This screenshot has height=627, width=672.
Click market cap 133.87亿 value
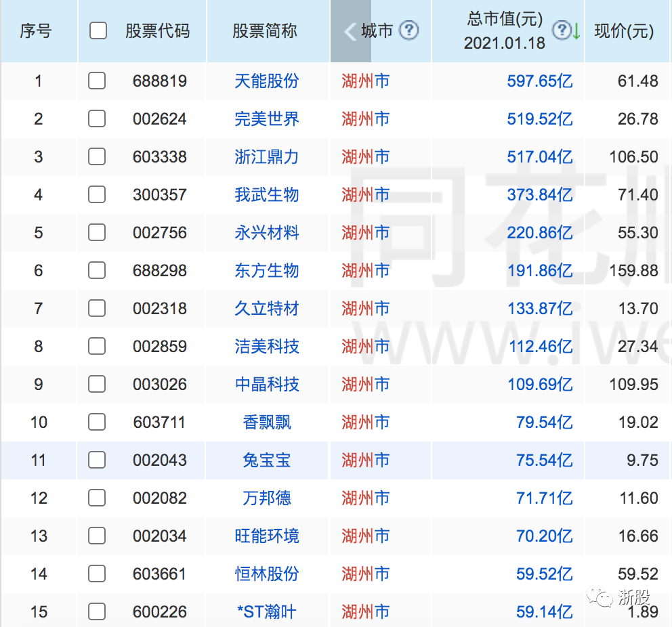click(540, 308)
